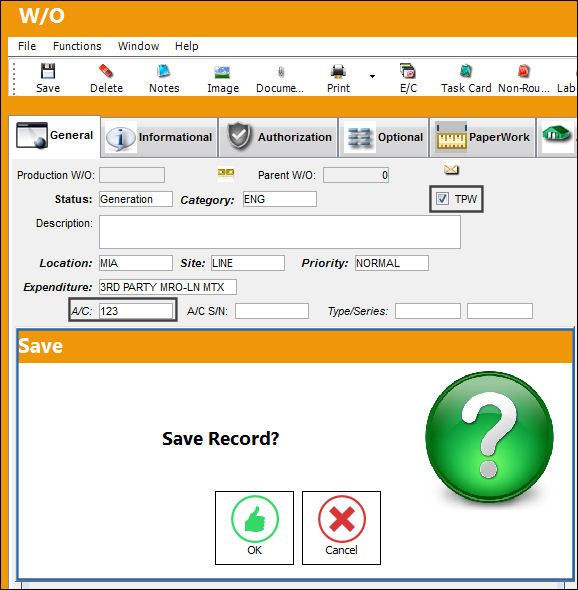
Task: Cancel the Save Record dialog
Action: click(341, 528)
